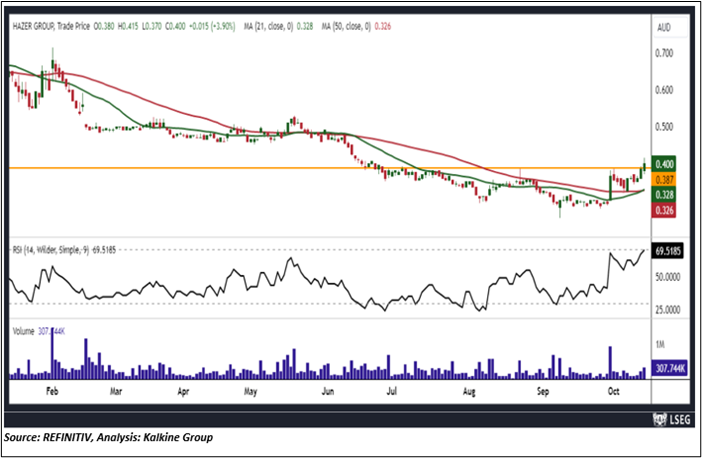Screen dimensions: 702x458
Task: Click the 0.500 price axis label
Action: tap(664, 127)
